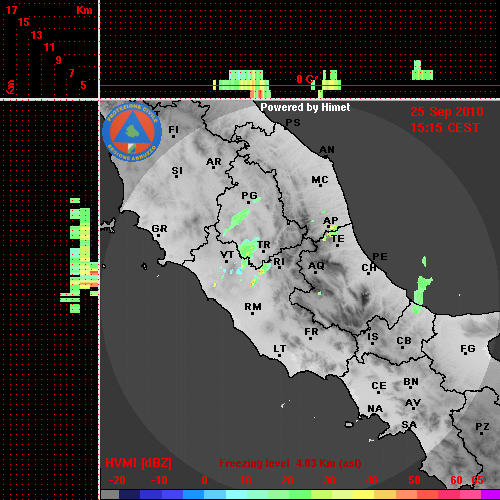Viewport: 500px width, 500px height.
Task: Click the '65' dBZ scale value
Action: (477, 480)
